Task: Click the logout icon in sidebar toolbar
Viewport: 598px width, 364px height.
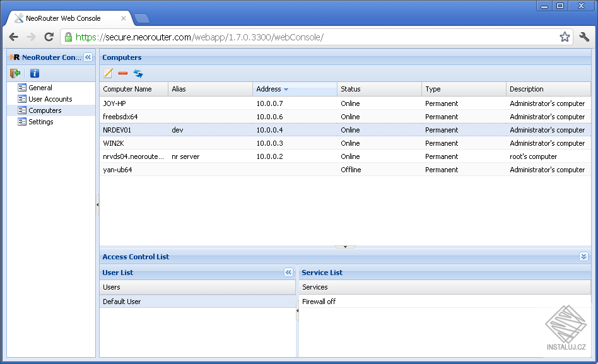Action: (15, 73)
